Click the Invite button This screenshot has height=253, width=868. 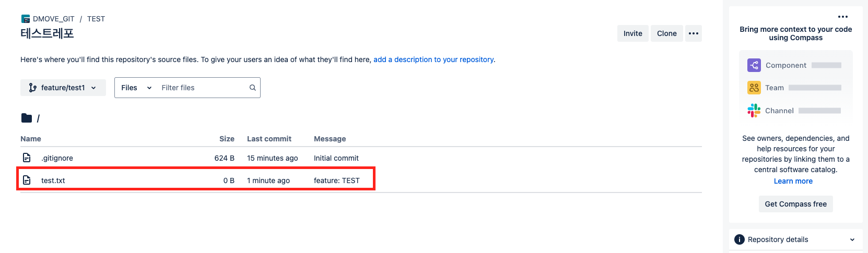click(632, 33)
